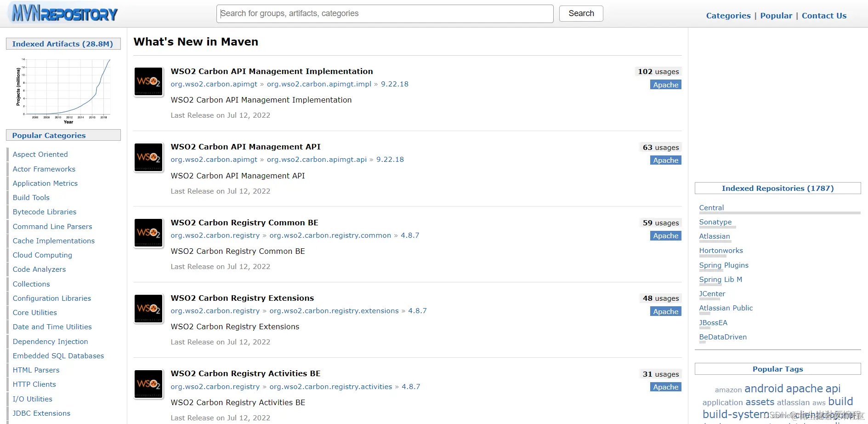Screen dimensions: 868x424
Task: Select Aspect Oriented category
Action: 40,155
